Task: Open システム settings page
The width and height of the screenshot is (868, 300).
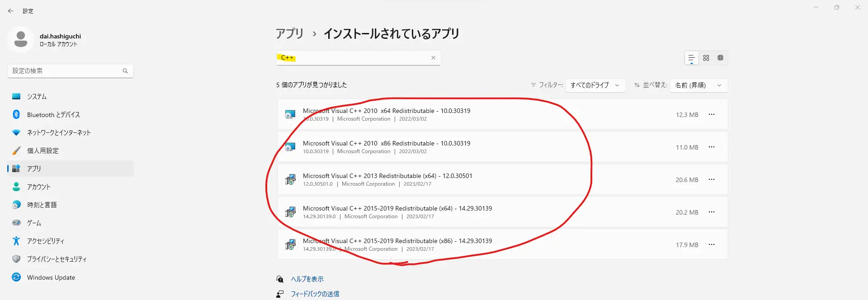Action: [71, 96]
